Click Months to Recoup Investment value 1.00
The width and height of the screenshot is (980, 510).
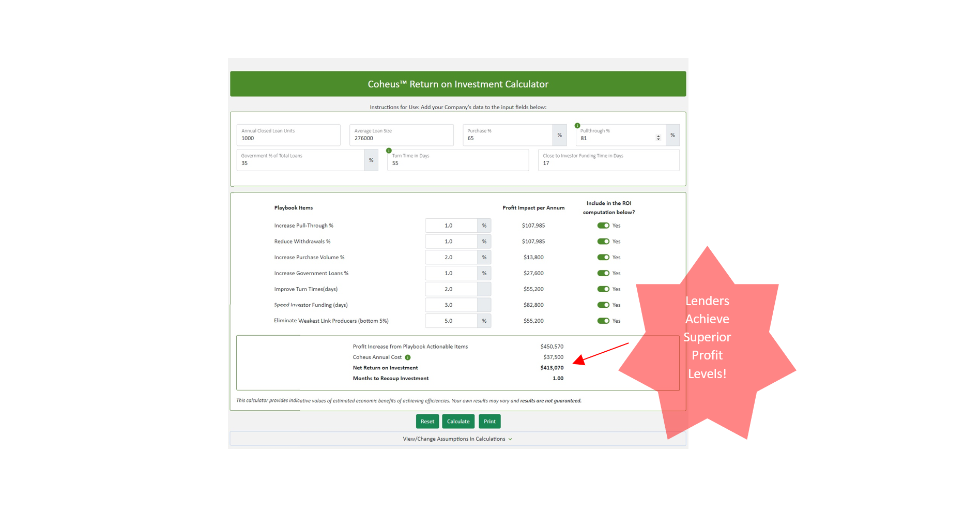(558, 379)
